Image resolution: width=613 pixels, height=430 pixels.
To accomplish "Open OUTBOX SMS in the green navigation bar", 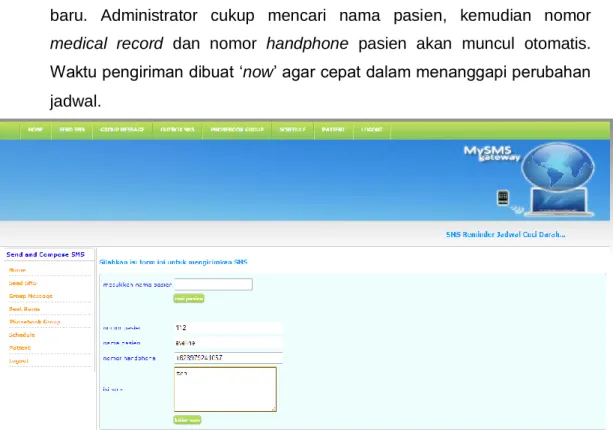I will coord(177,130).
